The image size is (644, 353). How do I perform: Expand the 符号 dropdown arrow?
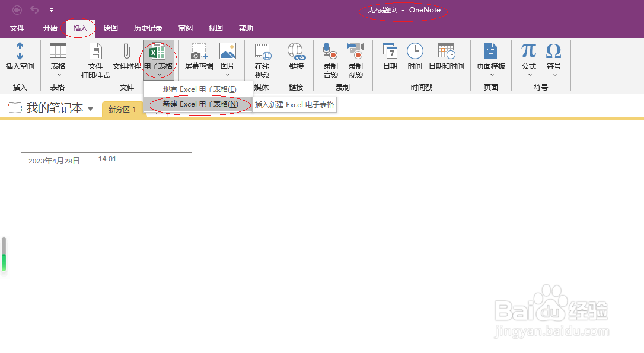pyautogui.click(x=555, y=75)
